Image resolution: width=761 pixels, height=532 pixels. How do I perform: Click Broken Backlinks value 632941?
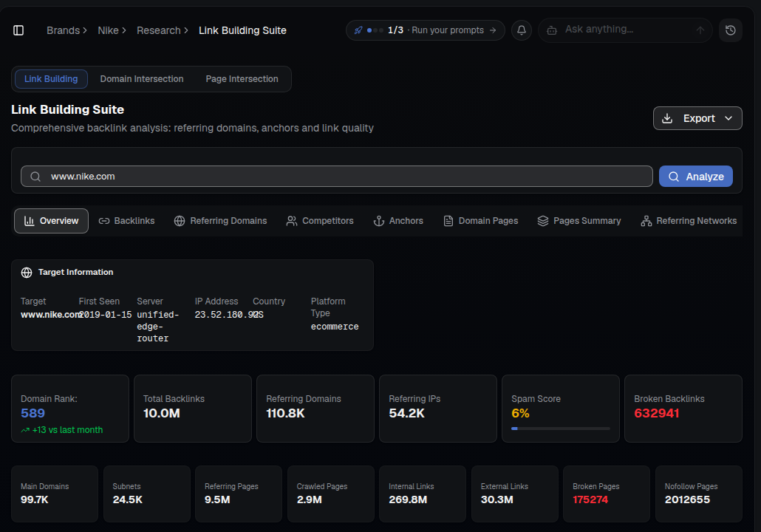tap(657, 414)
